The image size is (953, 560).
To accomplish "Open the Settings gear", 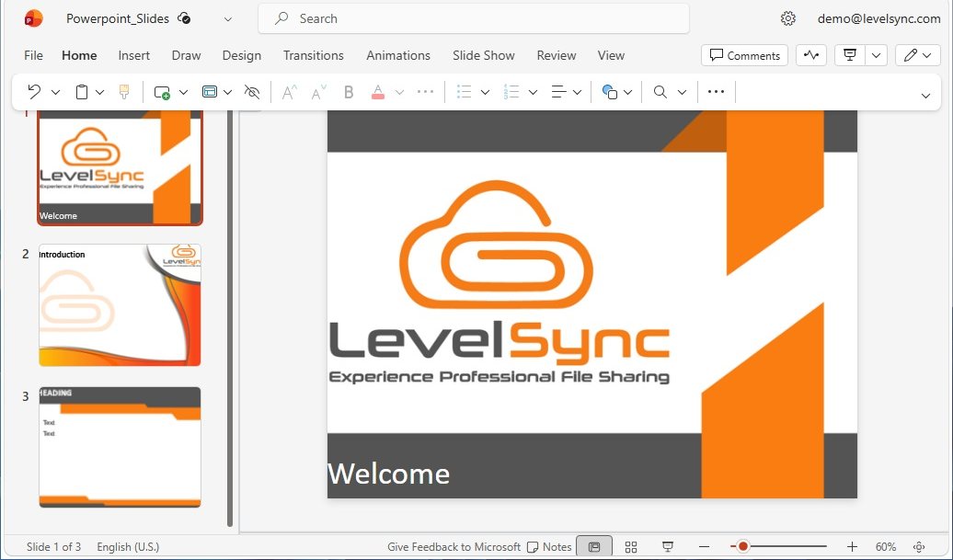I will tap(787, 18).
